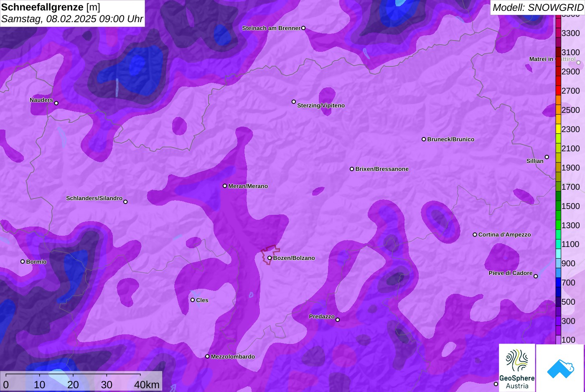Select the date "Samstag, 08.02.2025 09:00 Uhr"
Screen dimensions: 585x392
tap(72, 19)
